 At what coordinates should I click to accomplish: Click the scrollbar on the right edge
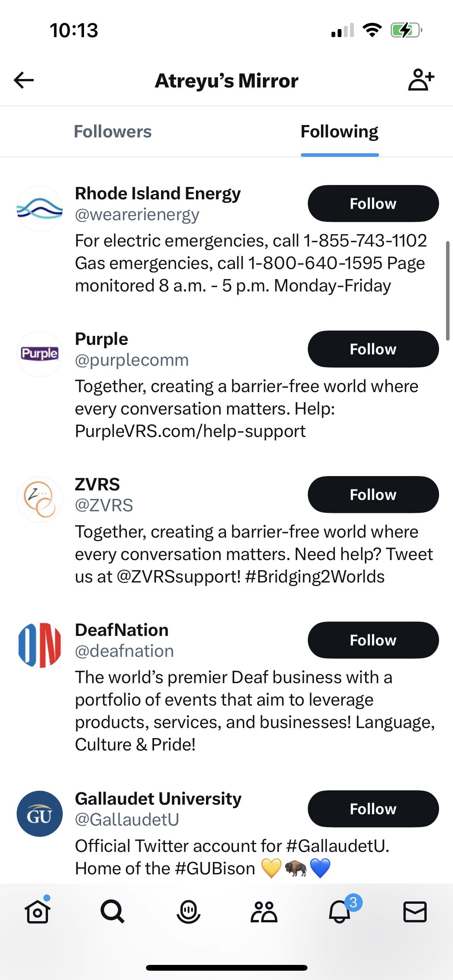(x=448, y=290)
